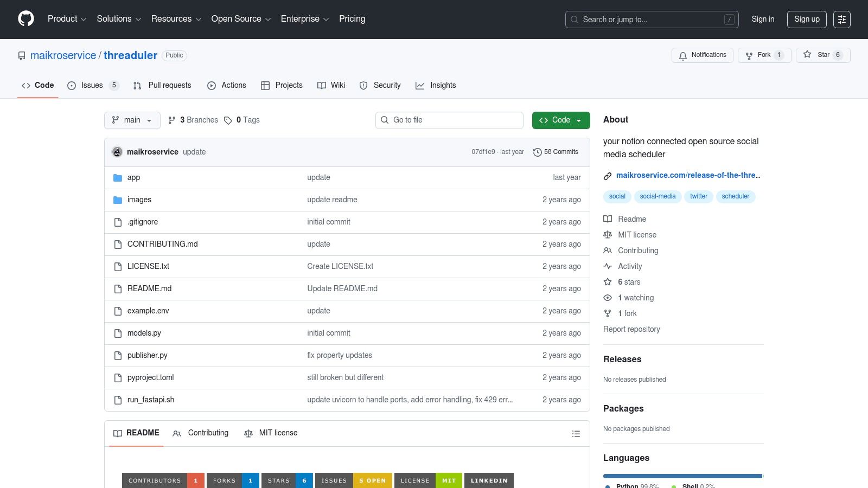Switch to the Insights tab
Image resolution: width=868 pixels, height=488 pixels.
pyautogui.click(x=436, y=86)
